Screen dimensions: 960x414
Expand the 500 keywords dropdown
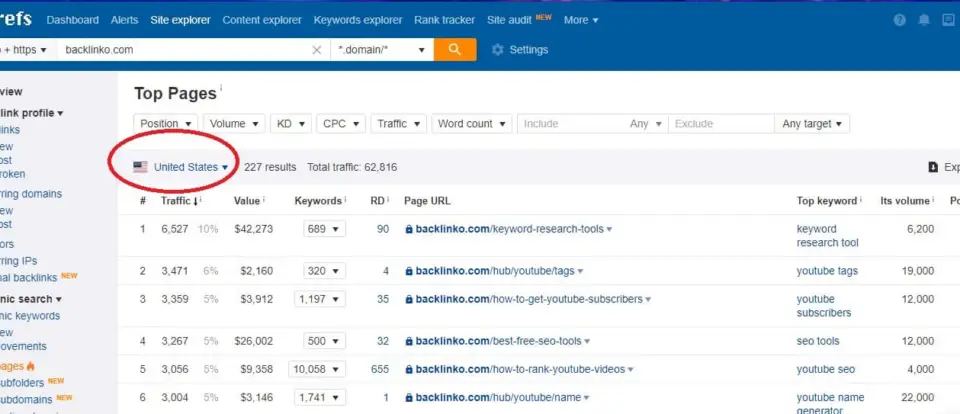[x=324, y=341]
